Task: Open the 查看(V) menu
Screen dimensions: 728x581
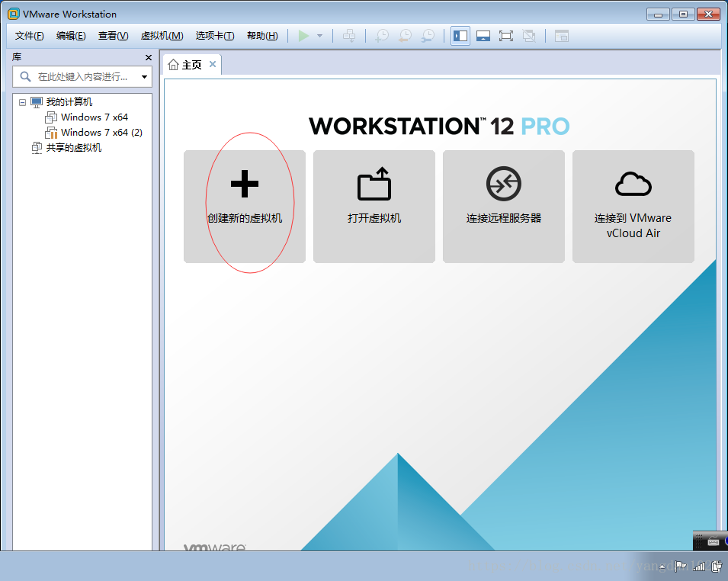Action: [x=114, y=36]
